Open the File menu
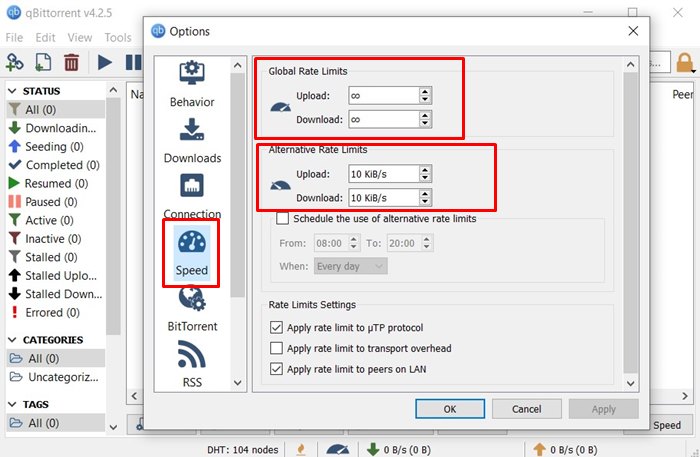 (14, 37)
